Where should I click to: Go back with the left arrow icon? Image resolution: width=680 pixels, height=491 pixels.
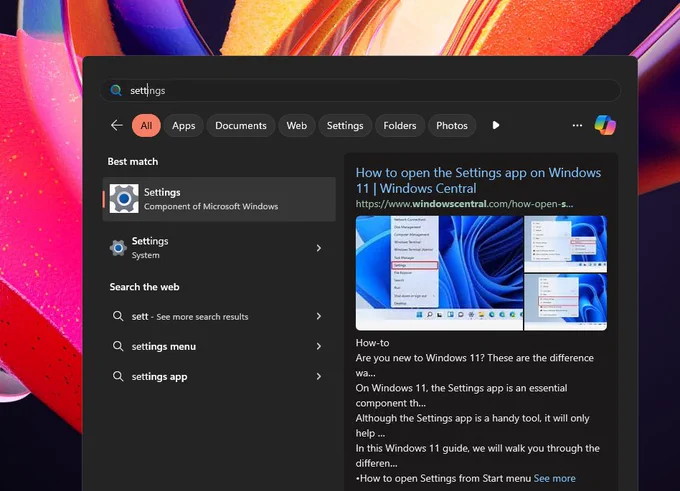[x=117, y=125]
